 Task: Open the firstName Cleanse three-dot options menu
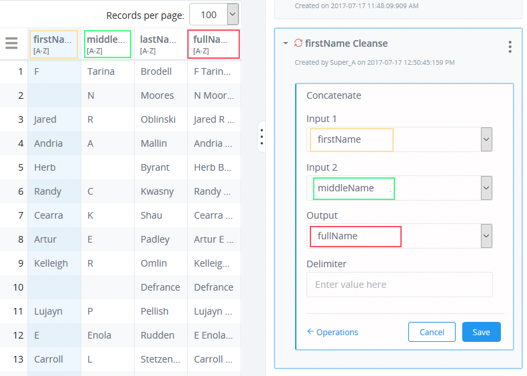click(510, 47)
